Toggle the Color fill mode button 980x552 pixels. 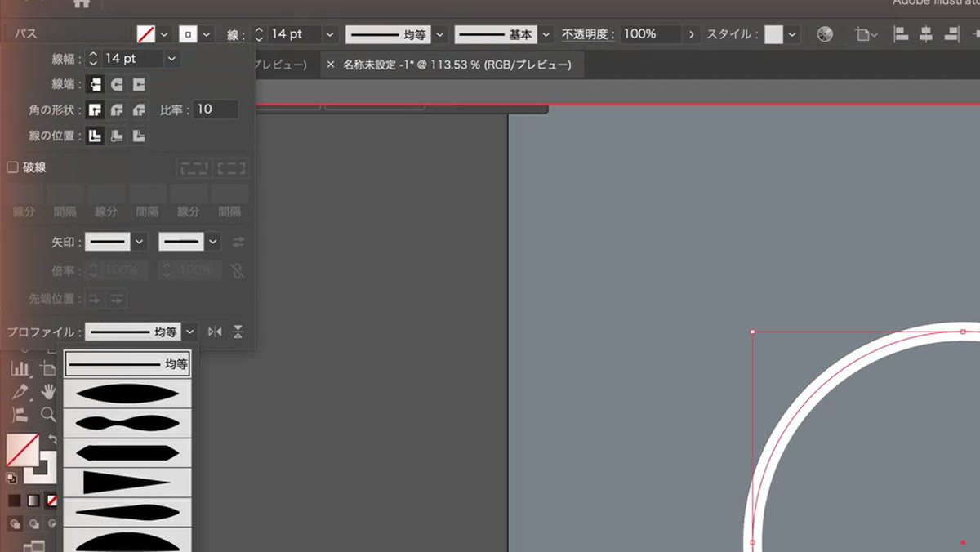click(14, 500)
